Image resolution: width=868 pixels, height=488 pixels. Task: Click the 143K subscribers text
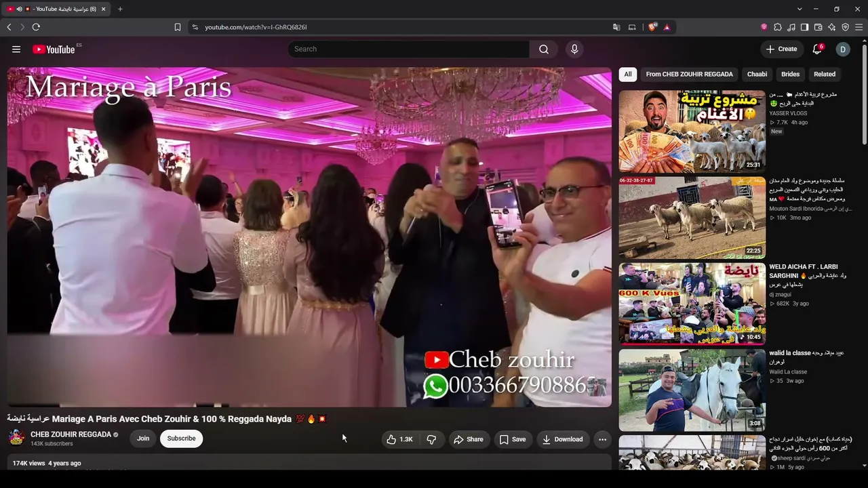(52, 444)
